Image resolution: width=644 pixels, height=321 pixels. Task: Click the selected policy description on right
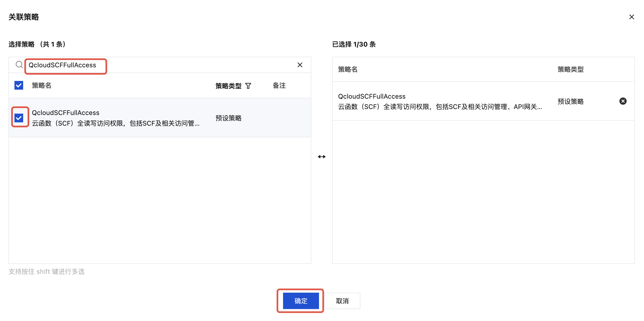[x=440, y=107]
